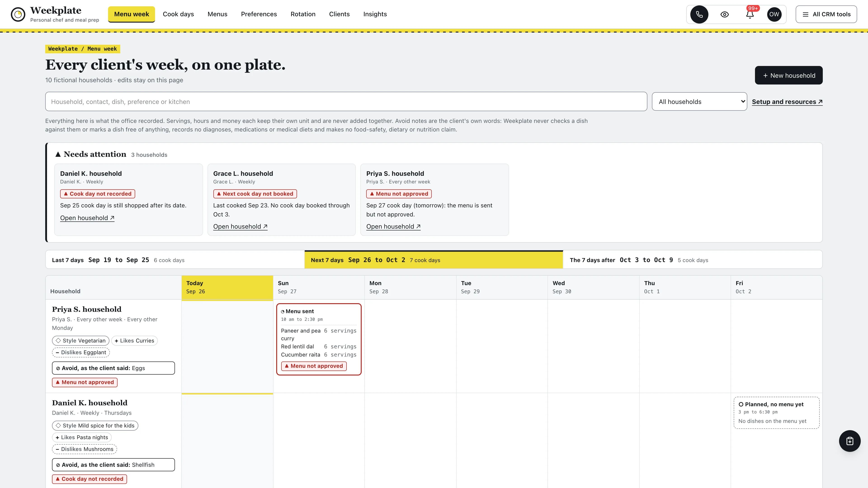Toggle the eye view icon

click(724, 14)
